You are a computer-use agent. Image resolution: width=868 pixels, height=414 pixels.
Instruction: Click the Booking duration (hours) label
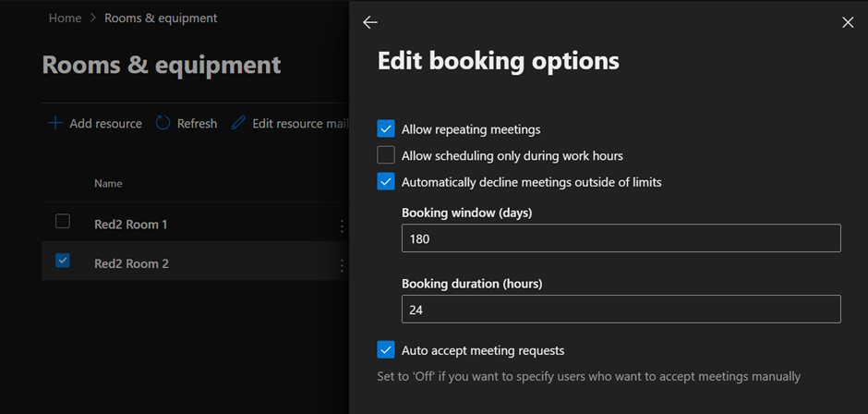tap(472, 284)
